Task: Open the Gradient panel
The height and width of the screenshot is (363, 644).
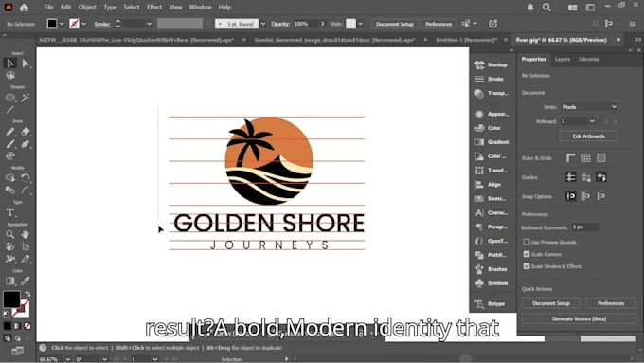Action: click(x=492, y=142)
